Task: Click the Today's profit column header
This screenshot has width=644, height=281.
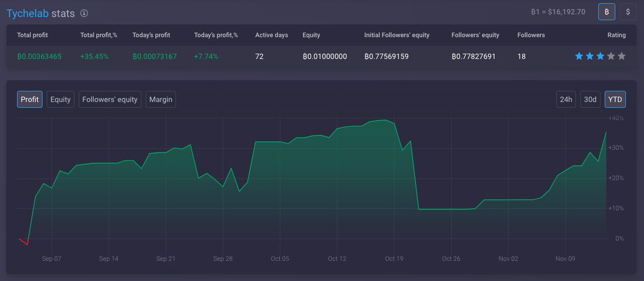Action: pos(151,35)
